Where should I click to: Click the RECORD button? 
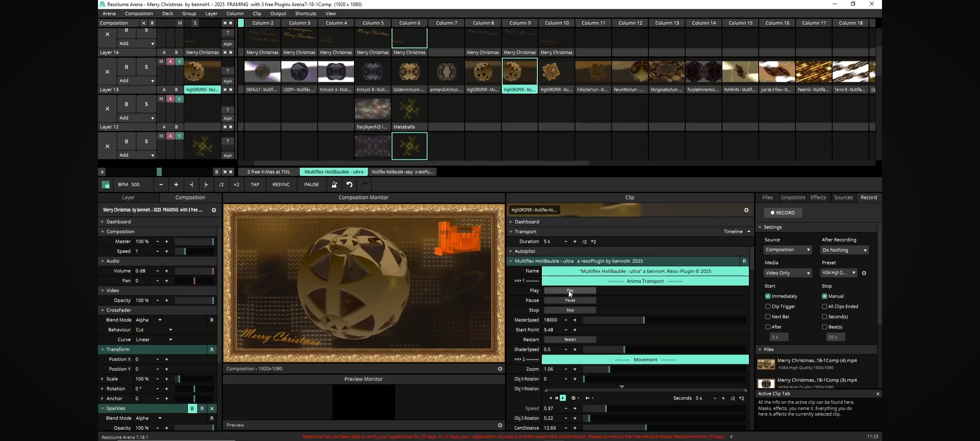tap(782, 213)
